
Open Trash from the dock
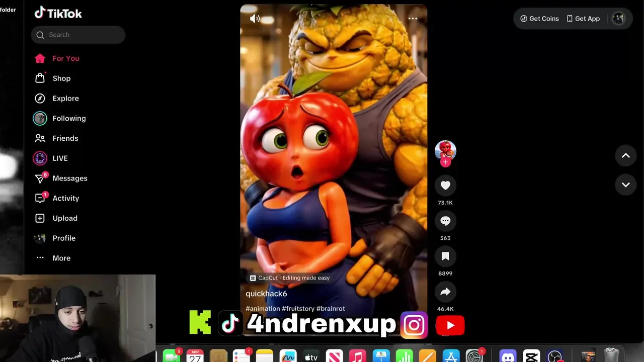click(x=611, y=355)
